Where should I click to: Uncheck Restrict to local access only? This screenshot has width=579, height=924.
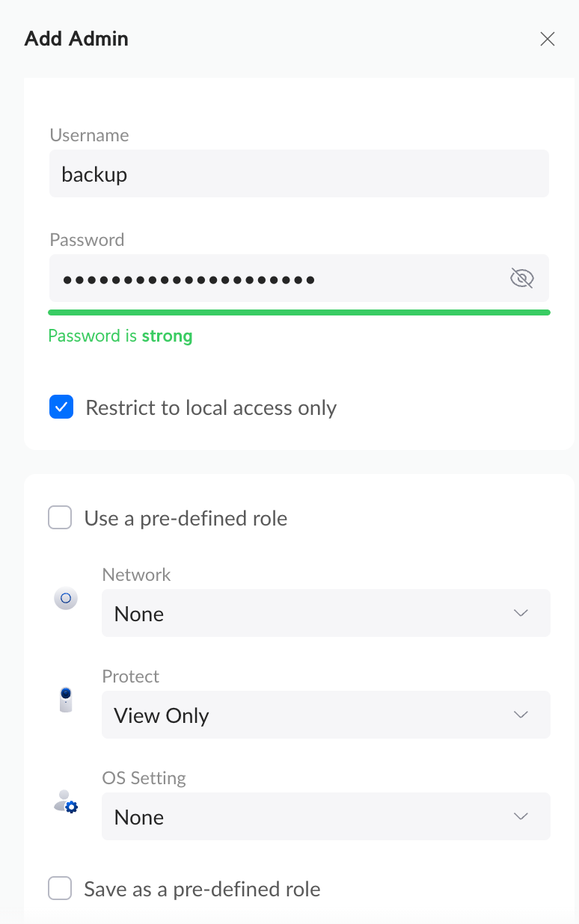pos(61,407)
